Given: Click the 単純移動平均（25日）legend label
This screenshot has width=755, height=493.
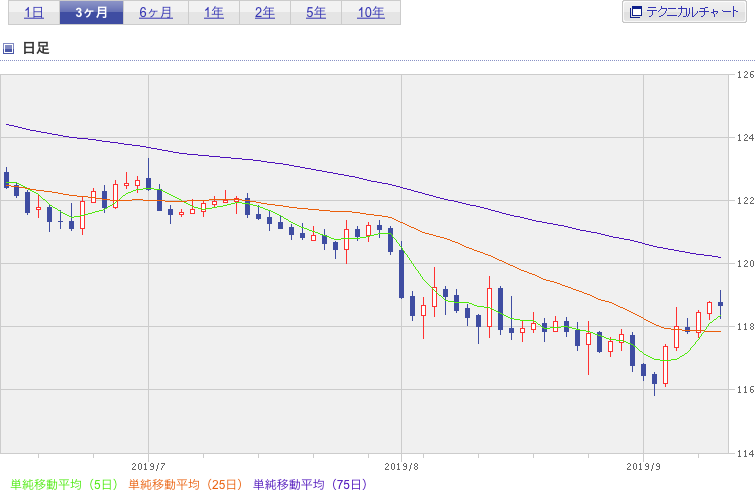Looking at the screenshot, I should pos(185,484).
